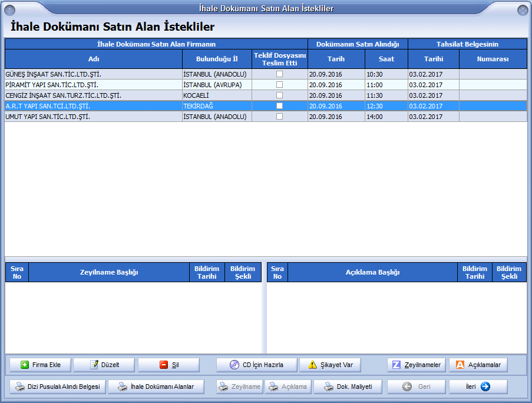The image size is (532, 403).
Task: Tick checkbox for CENGİZ İNŞAAT row
Action: click(280, 95)
